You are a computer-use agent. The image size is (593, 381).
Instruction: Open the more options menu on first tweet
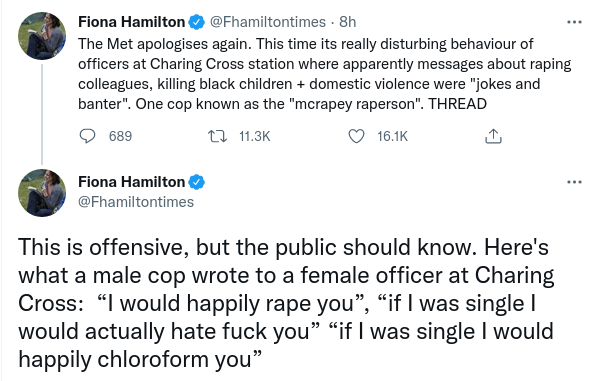(x=574, y=22)
